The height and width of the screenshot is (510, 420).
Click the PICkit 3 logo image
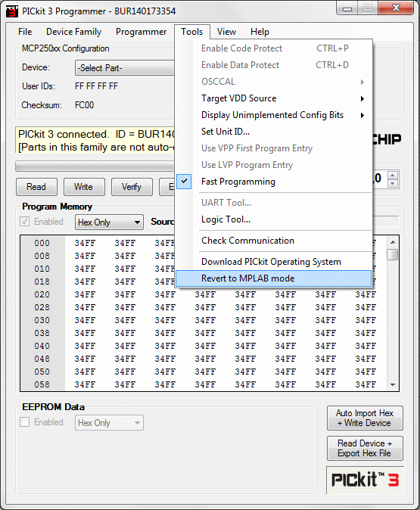(365, 480)
